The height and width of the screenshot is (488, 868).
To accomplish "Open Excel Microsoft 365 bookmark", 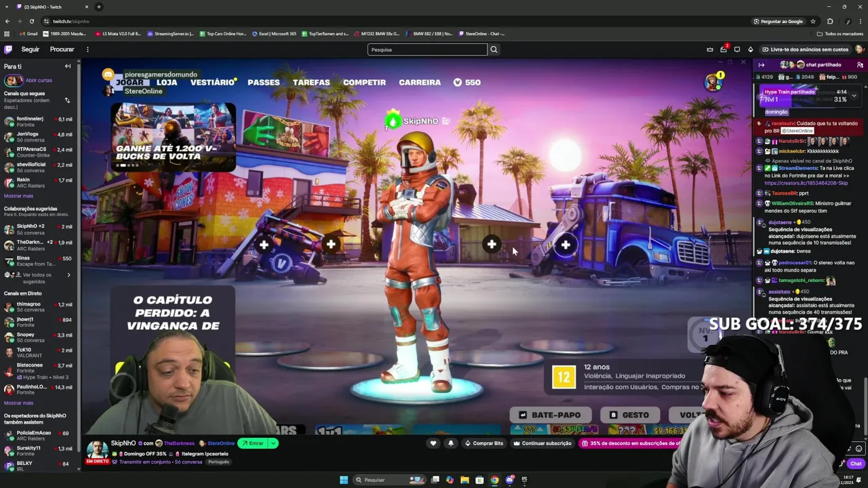I will coord(274,34).
